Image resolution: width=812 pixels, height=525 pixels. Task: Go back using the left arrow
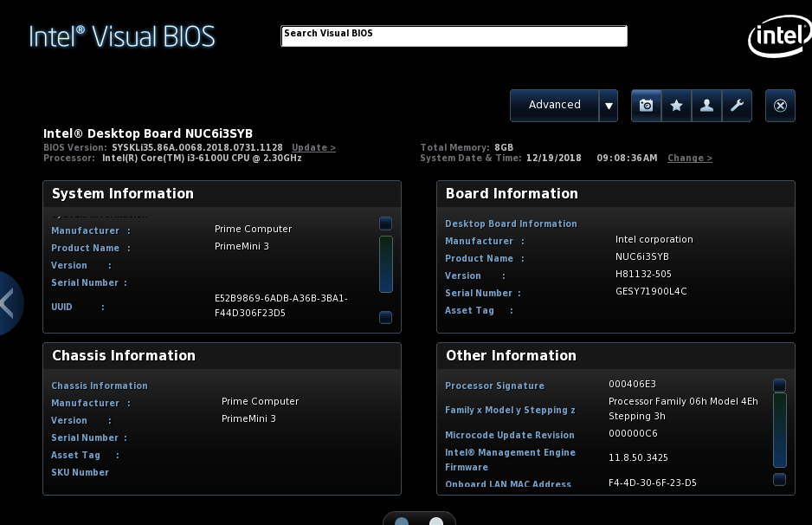click(8, 303)
